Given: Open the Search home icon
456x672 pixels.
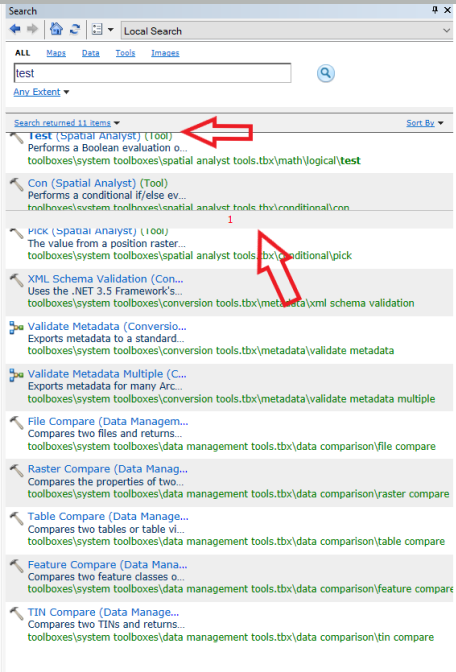Looking at the screenshot, I should (x=56, y=29).
